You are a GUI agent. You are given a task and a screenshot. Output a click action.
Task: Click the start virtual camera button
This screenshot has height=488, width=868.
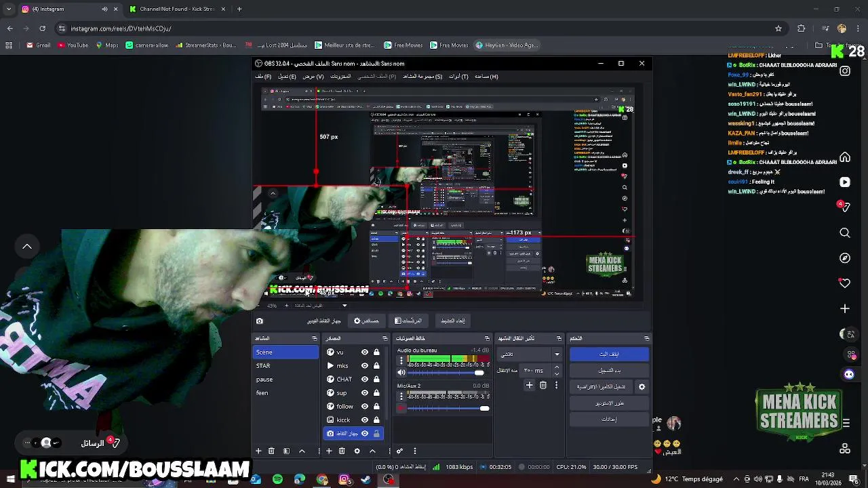tap(601, 387)
